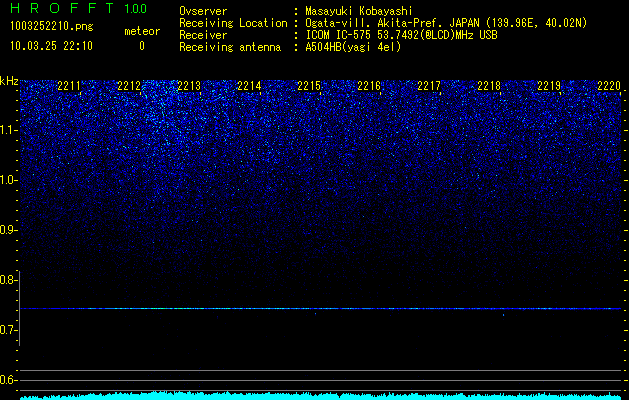This screenshot has height=400, width=629.
Task: Click the 2211 time marker
Action: [69, 86]
